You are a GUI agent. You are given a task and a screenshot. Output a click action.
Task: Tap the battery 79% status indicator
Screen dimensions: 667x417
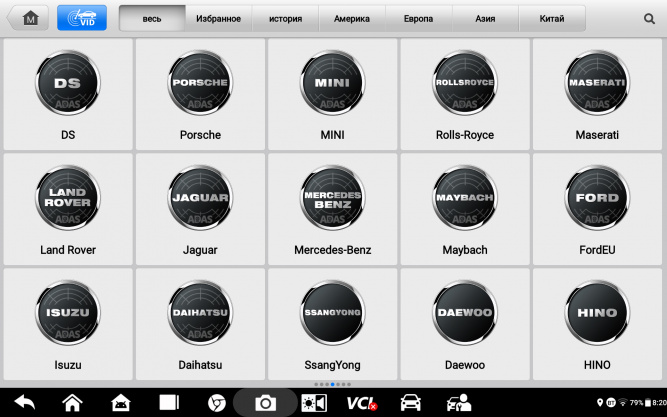pyautogui.click(x=640, y=402)
